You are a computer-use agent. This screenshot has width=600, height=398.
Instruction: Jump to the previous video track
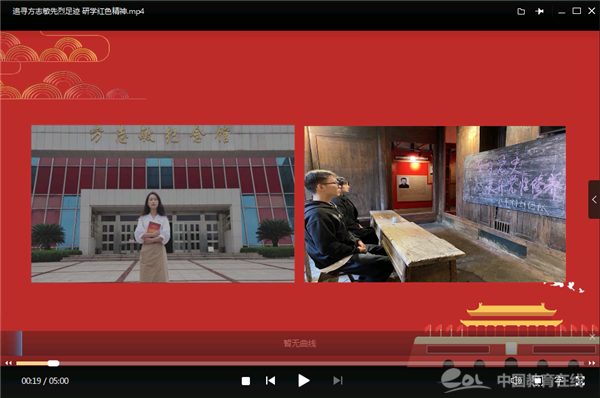point(271,380)
